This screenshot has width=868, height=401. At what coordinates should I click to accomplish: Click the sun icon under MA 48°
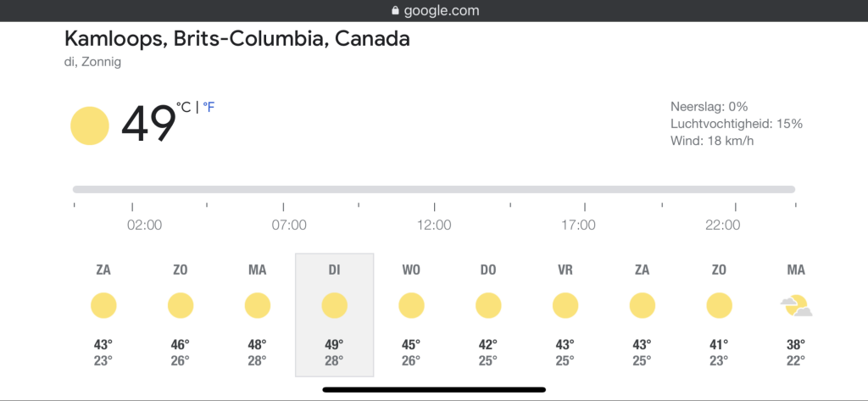click(257, 305)
